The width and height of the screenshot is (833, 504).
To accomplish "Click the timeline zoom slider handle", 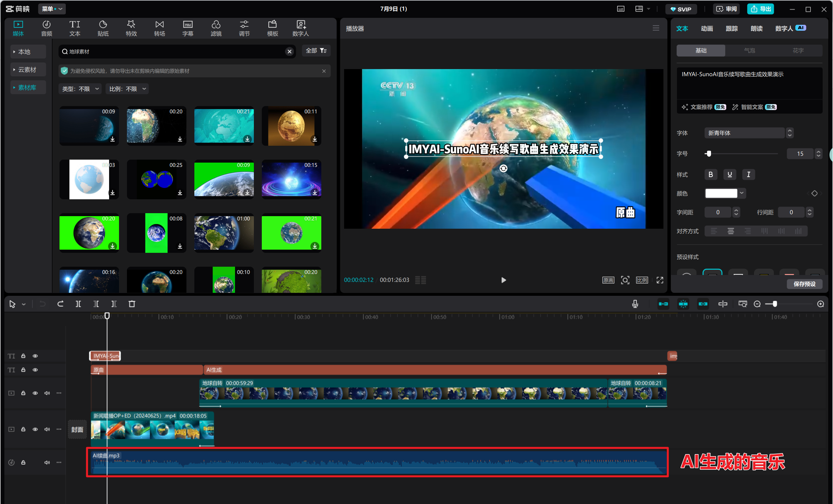I will [774, 304].
